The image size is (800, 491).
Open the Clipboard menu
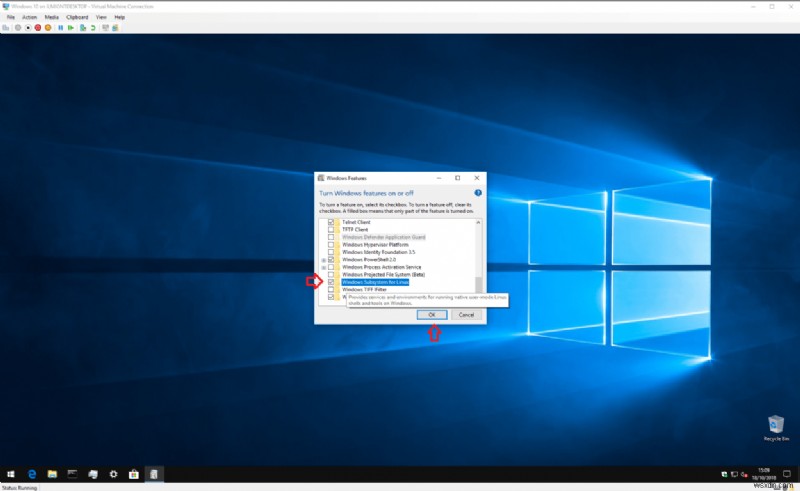click(77, 17)
